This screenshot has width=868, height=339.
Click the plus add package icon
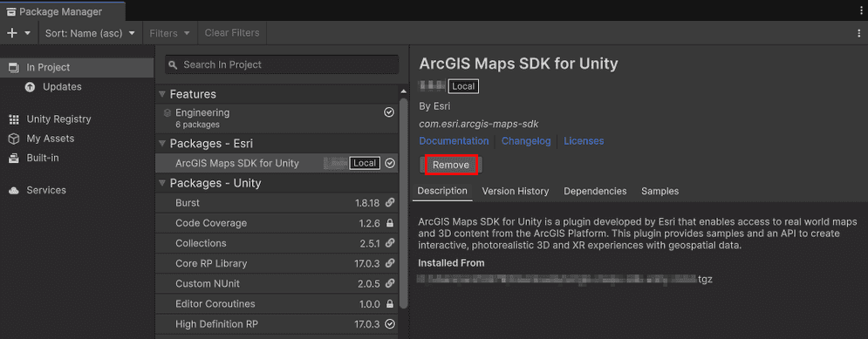click(11, 33)
